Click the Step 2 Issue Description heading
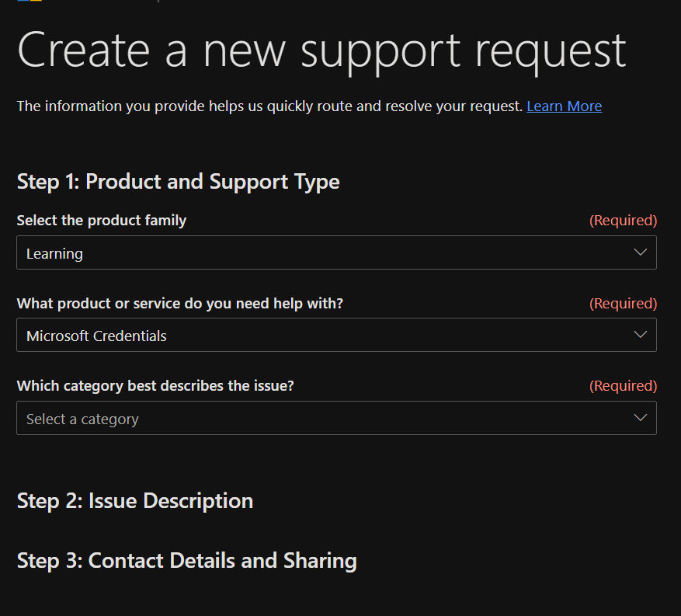 [x=134, y=500]
